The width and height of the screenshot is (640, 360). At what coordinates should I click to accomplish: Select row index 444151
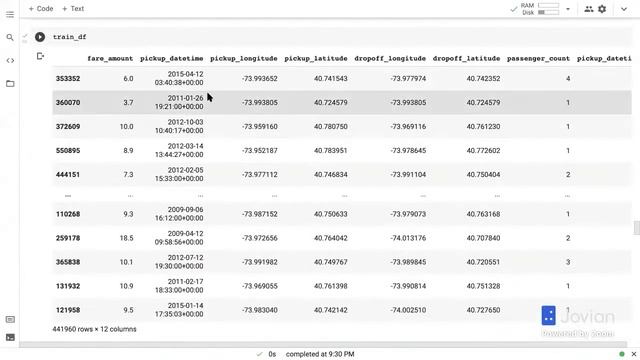tap(68, 175)
